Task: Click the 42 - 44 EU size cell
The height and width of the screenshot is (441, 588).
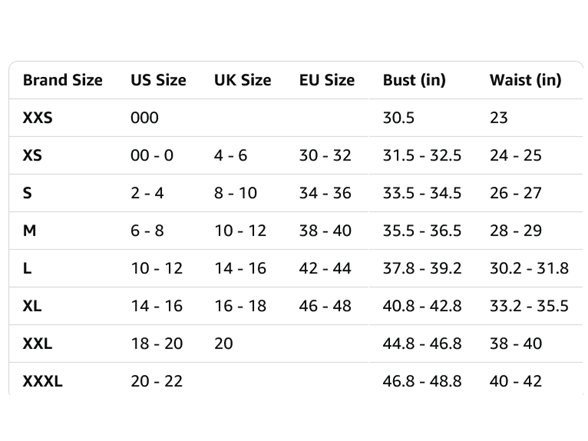Action: click(325, 268)
